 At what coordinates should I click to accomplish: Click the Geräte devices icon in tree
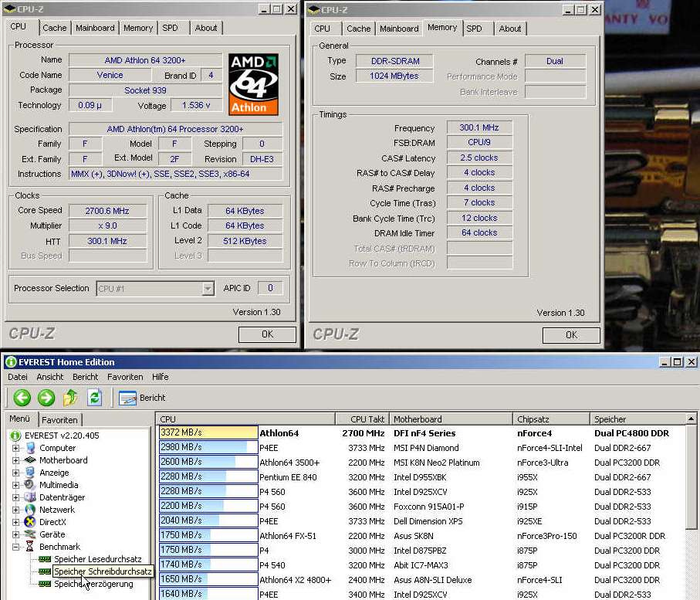(30, 534)
